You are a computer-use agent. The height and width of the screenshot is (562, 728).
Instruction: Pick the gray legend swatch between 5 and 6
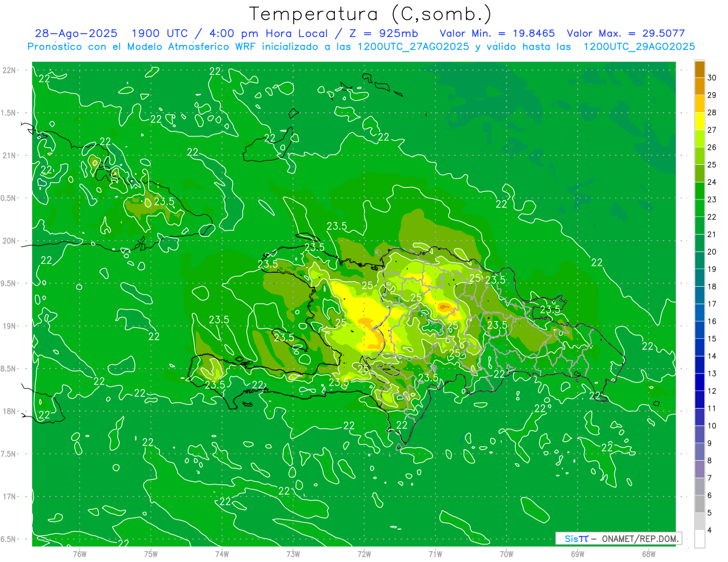pos(699,504)
